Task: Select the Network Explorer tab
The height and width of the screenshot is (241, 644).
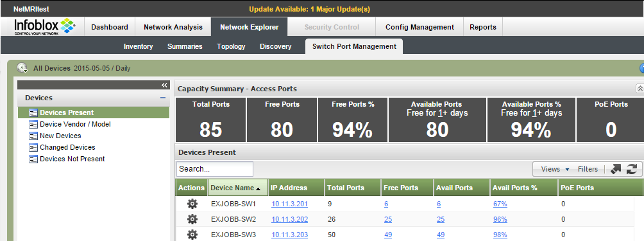Action: click(250, 27)
